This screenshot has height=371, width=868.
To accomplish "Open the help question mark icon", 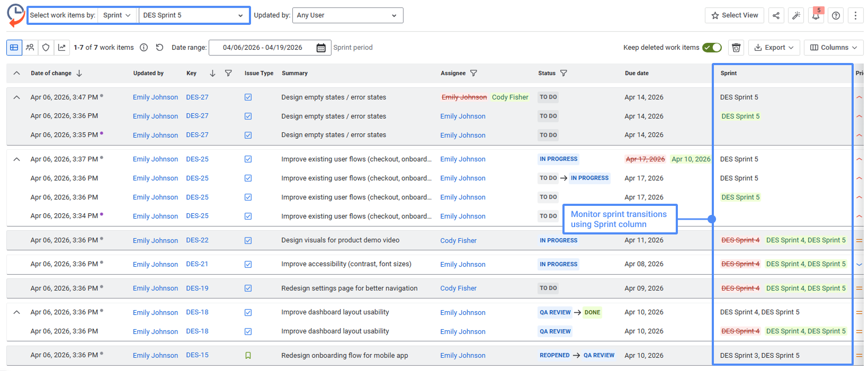I will 836,15.
